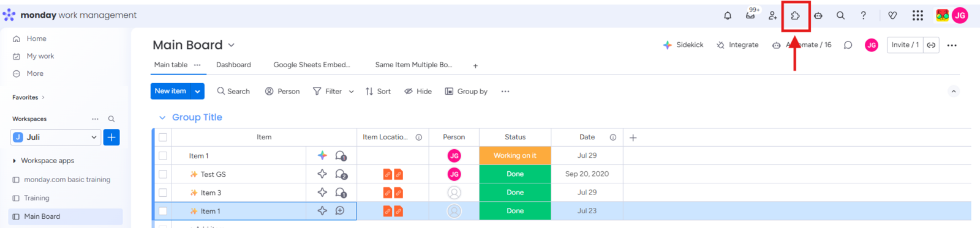Open Sidekick assistant button

(x=683, y=45)
